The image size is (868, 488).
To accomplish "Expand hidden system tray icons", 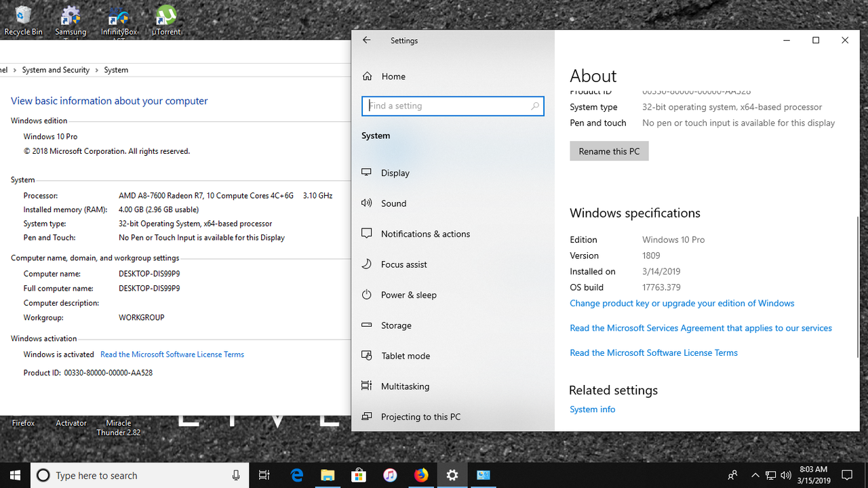I will (x=755, y=475).
